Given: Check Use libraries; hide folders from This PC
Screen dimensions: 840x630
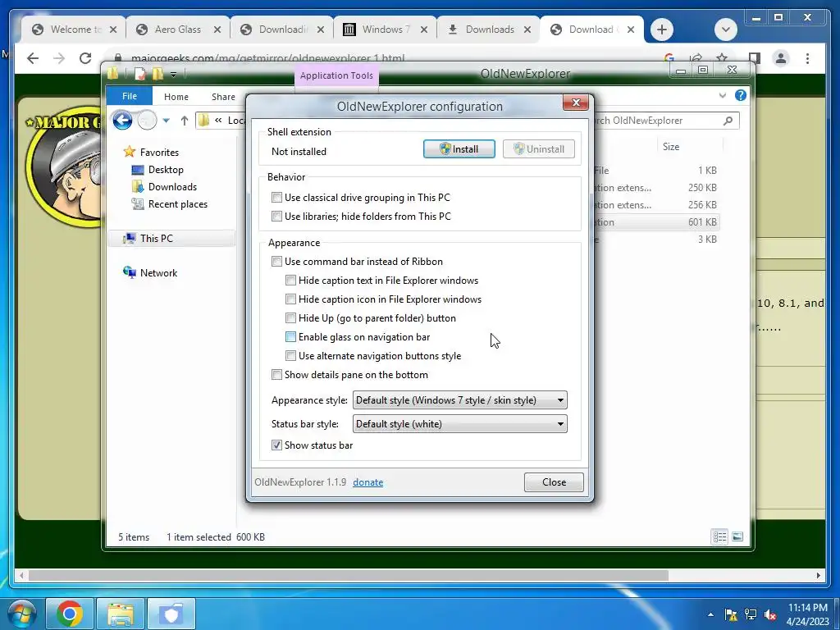Looking at the screenshot, I should [x=276, y=217].
